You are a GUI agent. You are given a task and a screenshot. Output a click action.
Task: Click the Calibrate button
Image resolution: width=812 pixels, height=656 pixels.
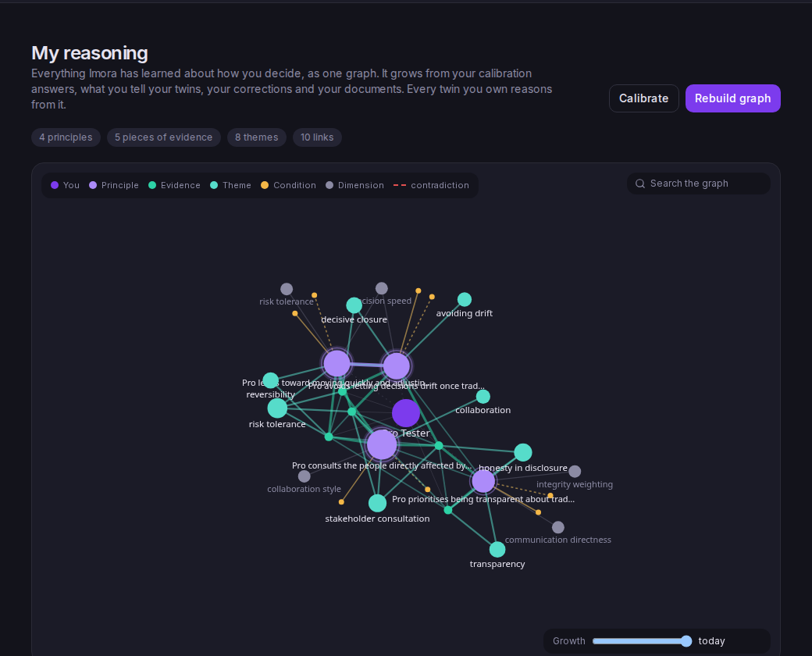[643, 98]
